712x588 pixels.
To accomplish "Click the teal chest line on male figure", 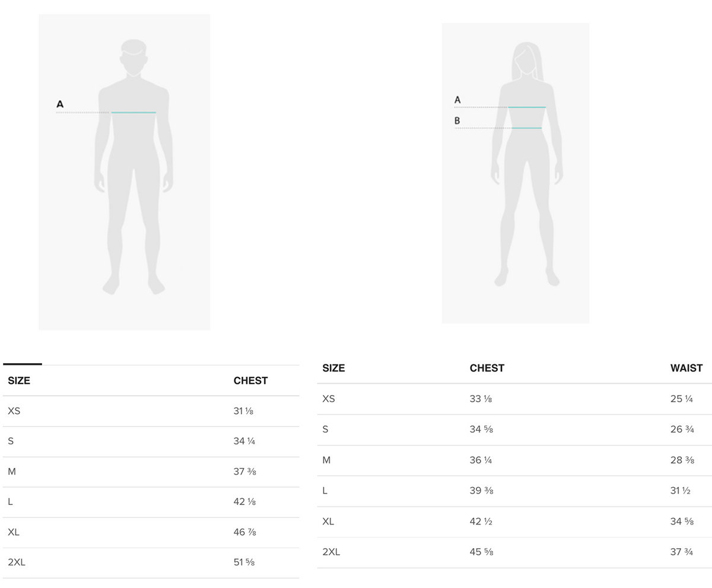I will click(133, 112).
